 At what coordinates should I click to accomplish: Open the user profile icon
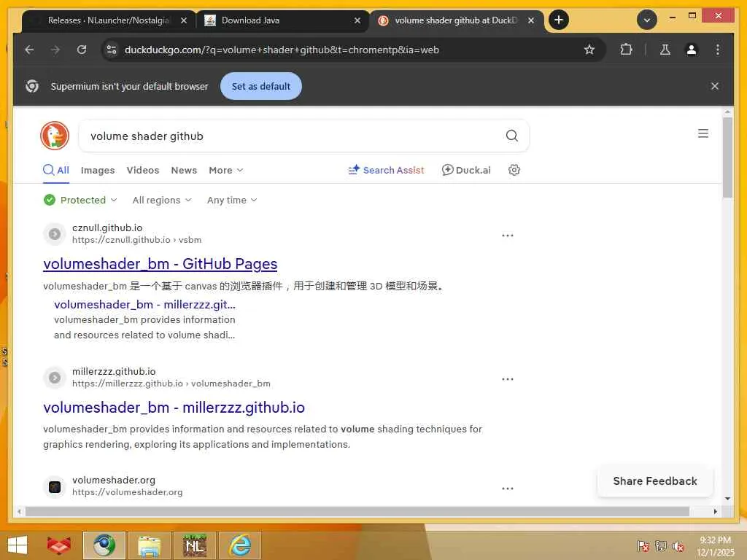pyautogui.click(x=692, y=50)
